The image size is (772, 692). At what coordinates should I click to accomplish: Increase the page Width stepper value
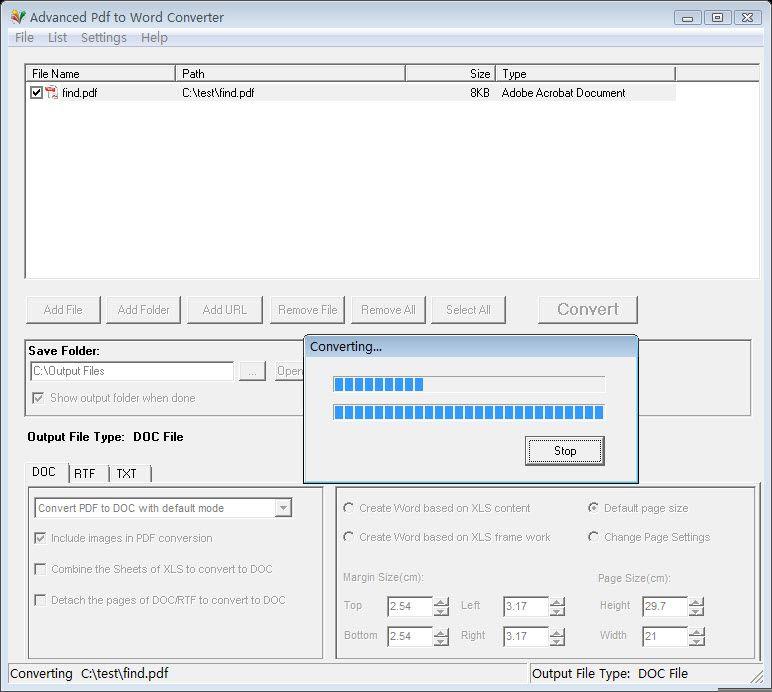click(696, 631)
